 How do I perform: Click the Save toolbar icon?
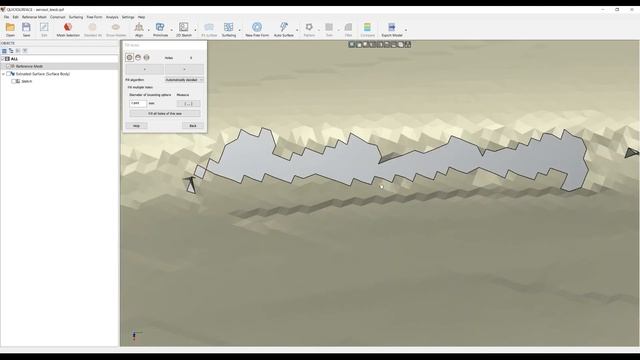coord(26,28)
